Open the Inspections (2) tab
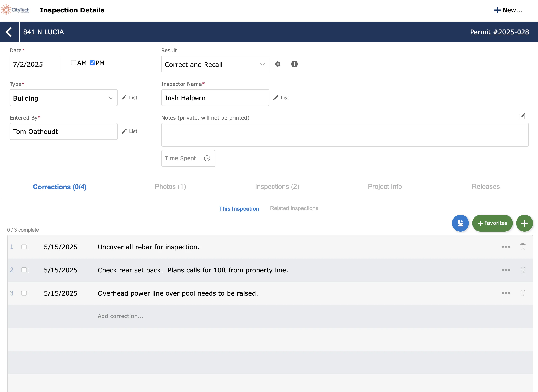Image resolution: width=538 pixels, height=392 pixels. coord(277,187)
